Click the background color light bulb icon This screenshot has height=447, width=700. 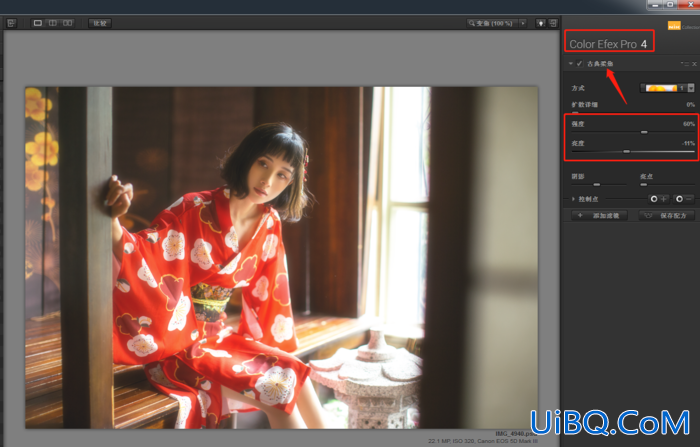tap(540, 23)
